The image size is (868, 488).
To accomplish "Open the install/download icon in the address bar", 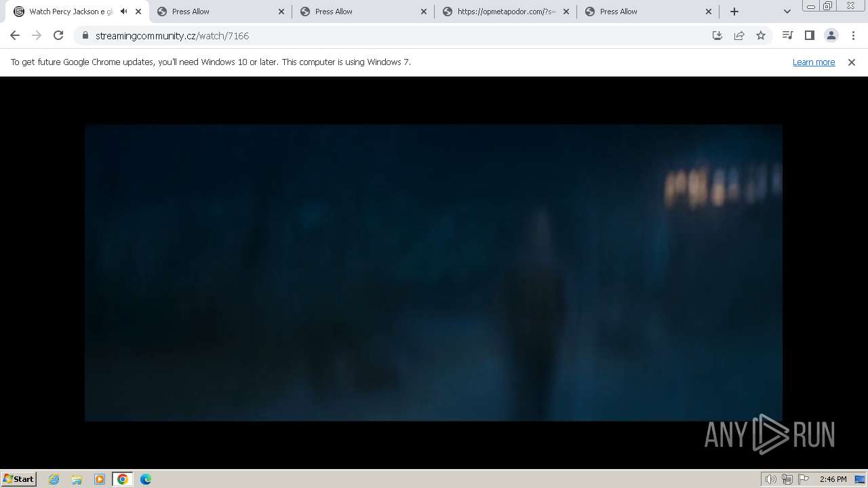I will [717, 35].
